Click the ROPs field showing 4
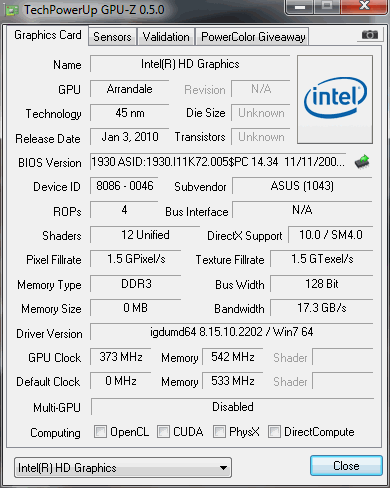 124,210
